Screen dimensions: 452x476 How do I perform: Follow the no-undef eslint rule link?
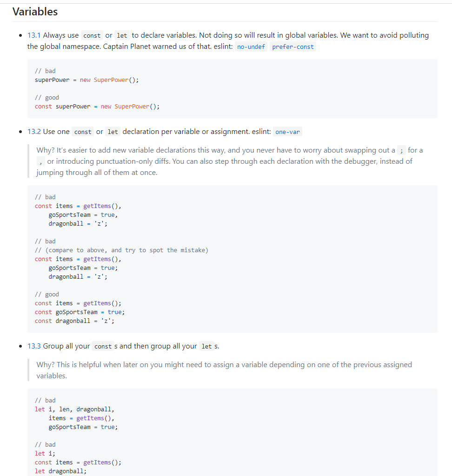251,47
